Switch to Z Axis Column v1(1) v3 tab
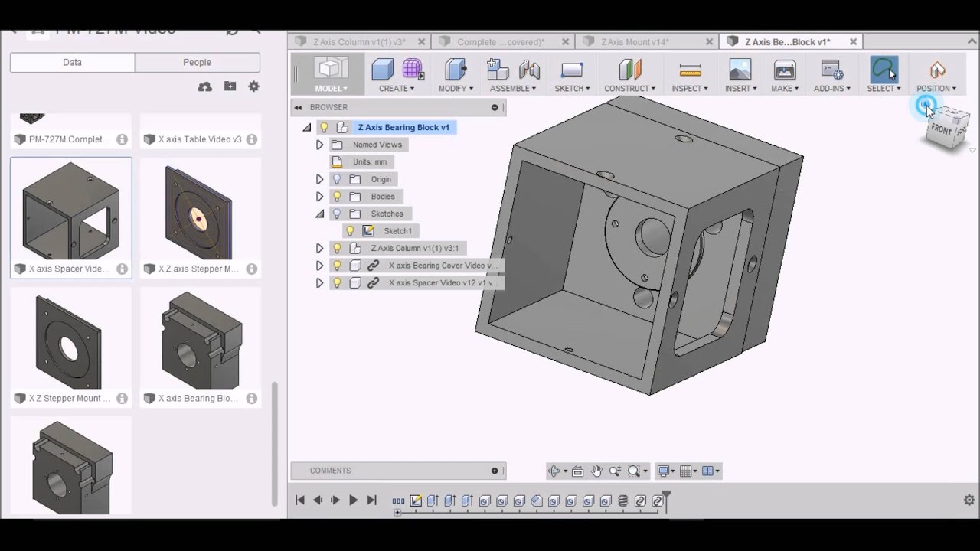This screenshot has width=980, height=551. [x=359, y=42]
